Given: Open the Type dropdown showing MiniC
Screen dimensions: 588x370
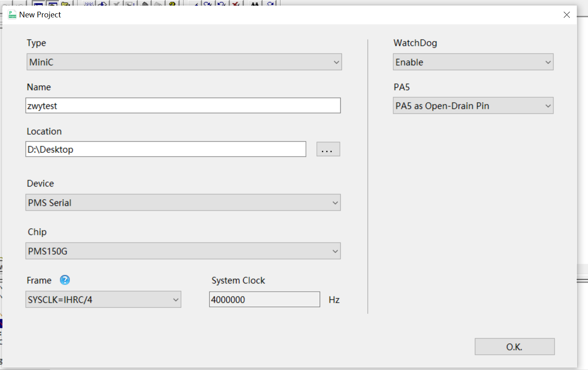Looking at the screenshot, I should tap(184, 62).
